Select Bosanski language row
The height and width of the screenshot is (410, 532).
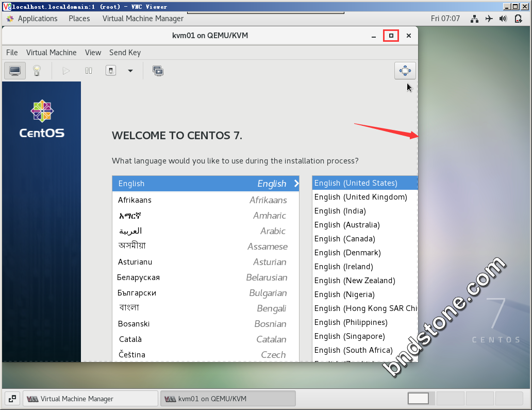206,324
